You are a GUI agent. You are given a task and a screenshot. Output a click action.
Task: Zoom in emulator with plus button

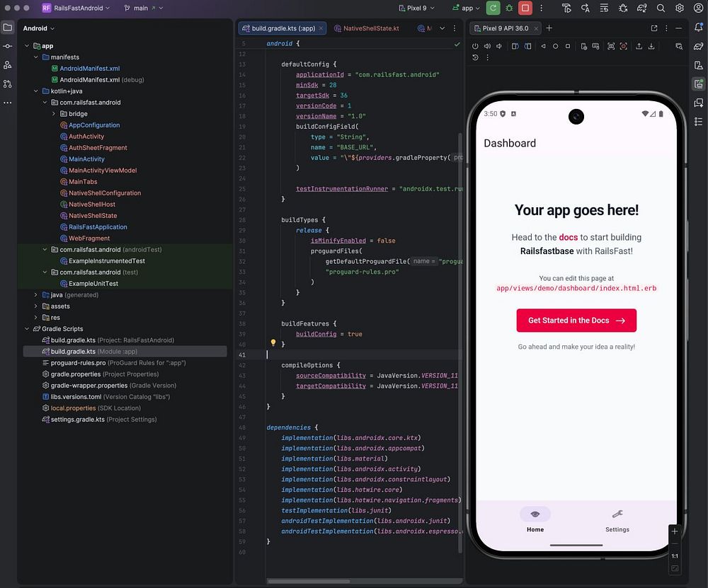pyautogui.click(x=675, y=531)
